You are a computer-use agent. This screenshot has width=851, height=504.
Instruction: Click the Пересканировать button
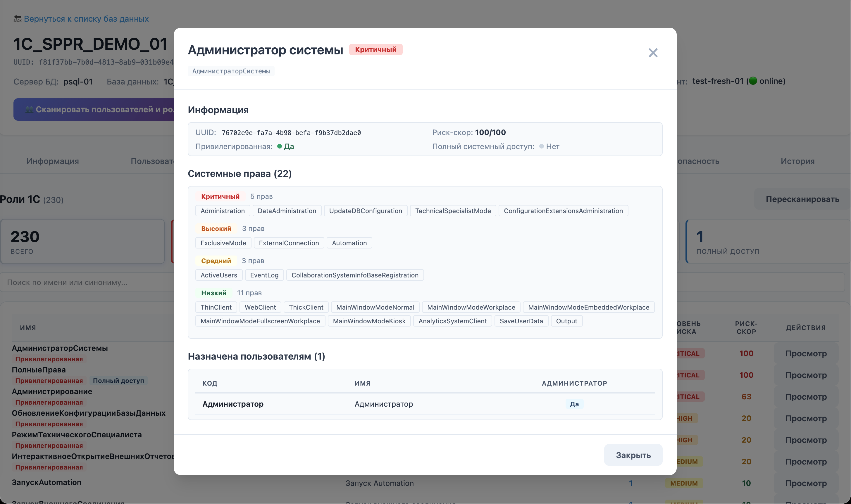tap(802, 199)
